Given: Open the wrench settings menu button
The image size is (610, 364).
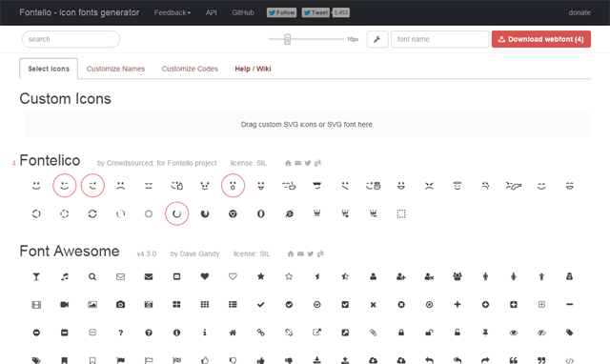Looking at the screenshot, I should [x=377, y=39].
